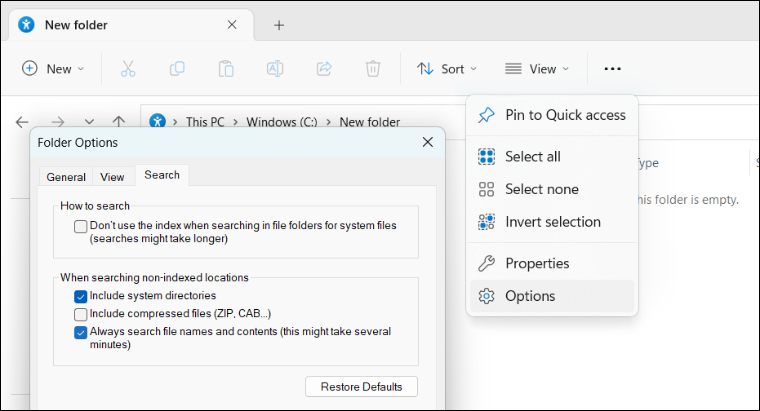Click the Rename icon in toolbar
This screenshot has width=760, height=411.
(x=275, y=69)
